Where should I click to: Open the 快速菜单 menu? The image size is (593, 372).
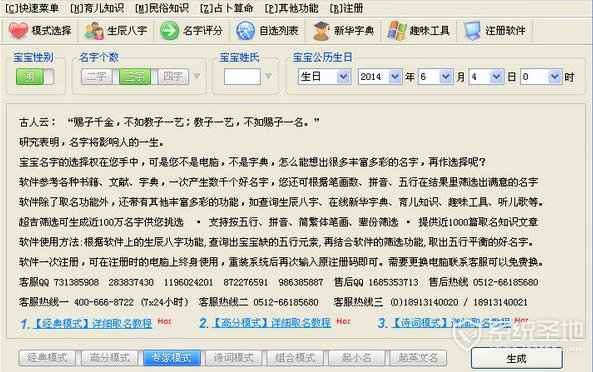pyautogui.click(x=32, y=8)
